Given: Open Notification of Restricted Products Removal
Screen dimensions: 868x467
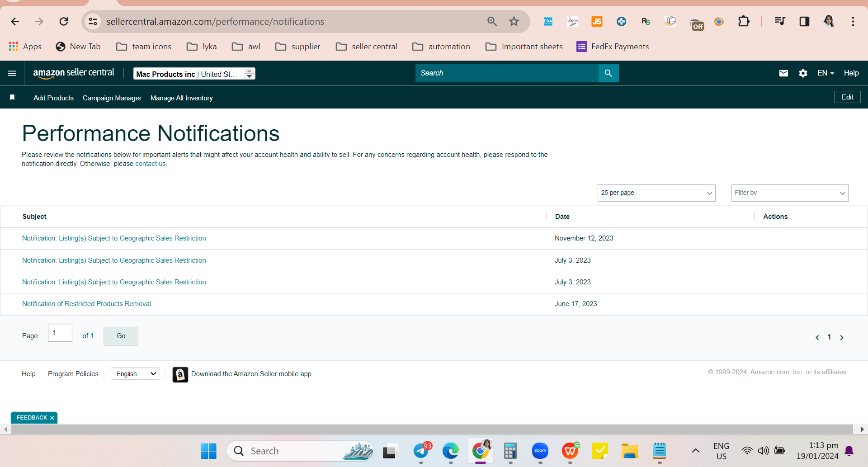Looking at the screenshot, I should coord(86,304).
